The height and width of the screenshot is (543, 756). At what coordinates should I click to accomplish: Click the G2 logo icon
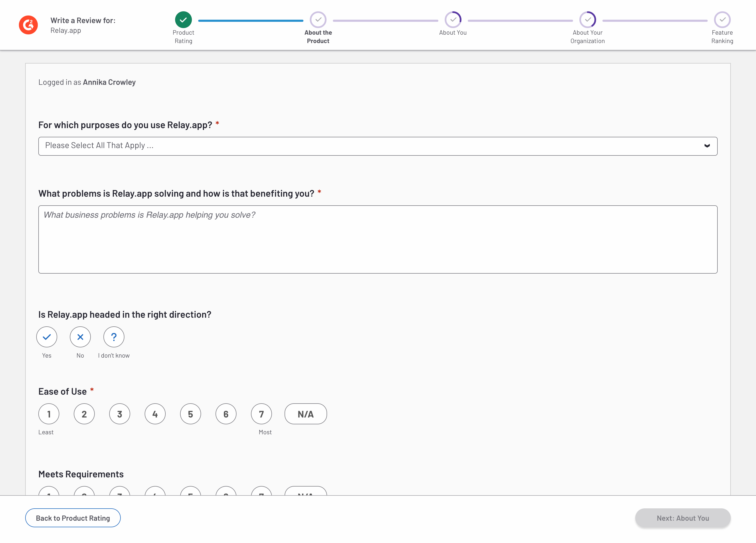(x=28, y=25)
